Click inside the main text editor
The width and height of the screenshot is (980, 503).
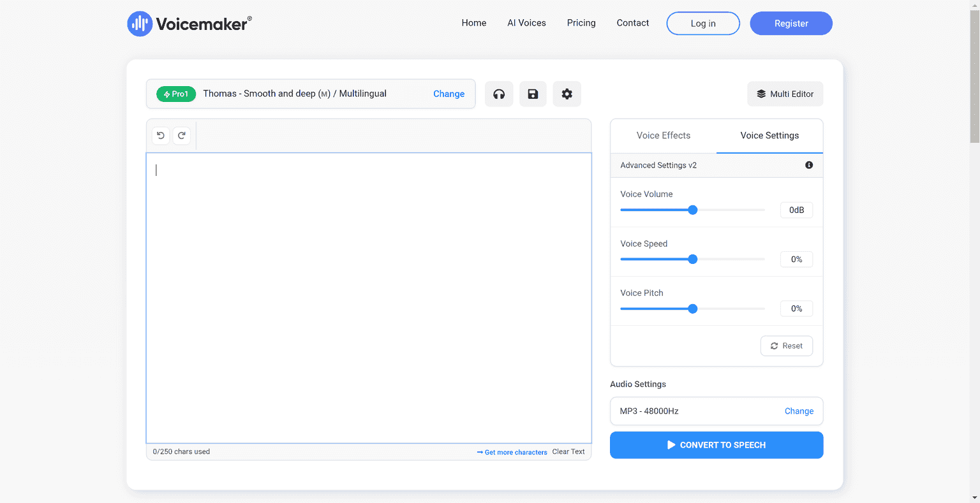tap(369, 298)
